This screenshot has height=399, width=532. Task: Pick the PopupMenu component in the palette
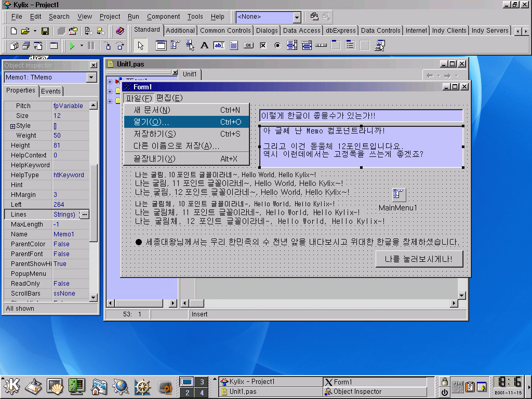point(190,45)
